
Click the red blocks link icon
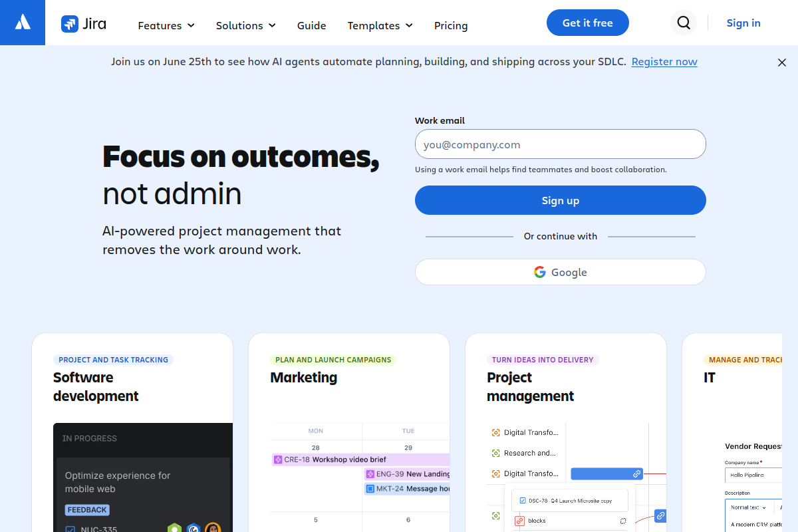(519, 521)
